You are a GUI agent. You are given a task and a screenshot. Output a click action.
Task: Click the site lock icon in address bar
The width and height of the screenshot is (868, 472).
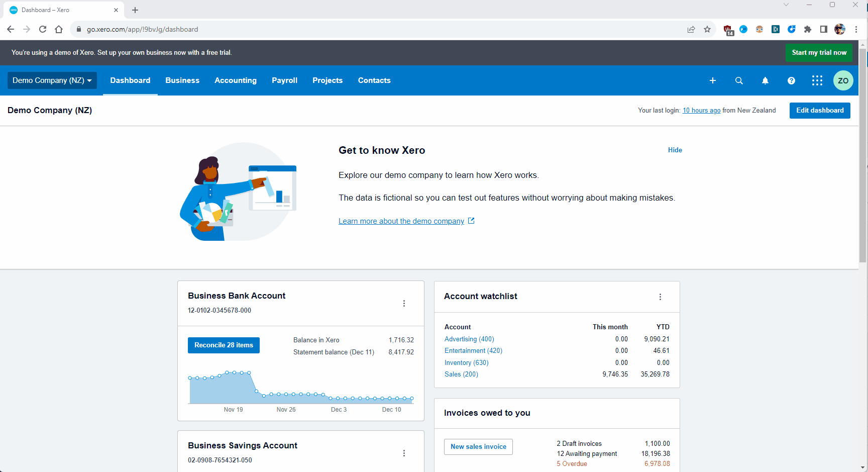(x=78, y=29)
